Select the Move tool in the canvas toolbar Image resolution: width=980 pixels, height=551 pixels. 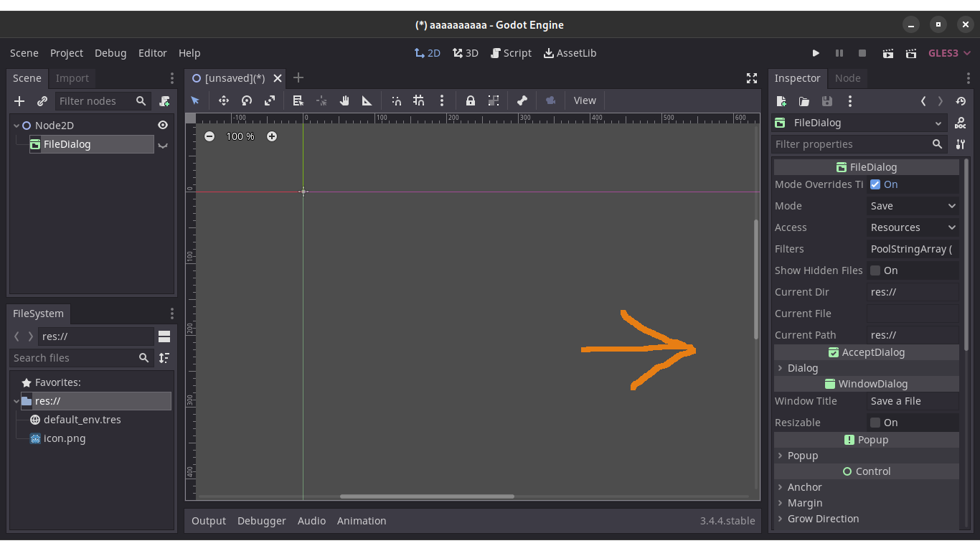pyautogui.click(x=223, y=100)
